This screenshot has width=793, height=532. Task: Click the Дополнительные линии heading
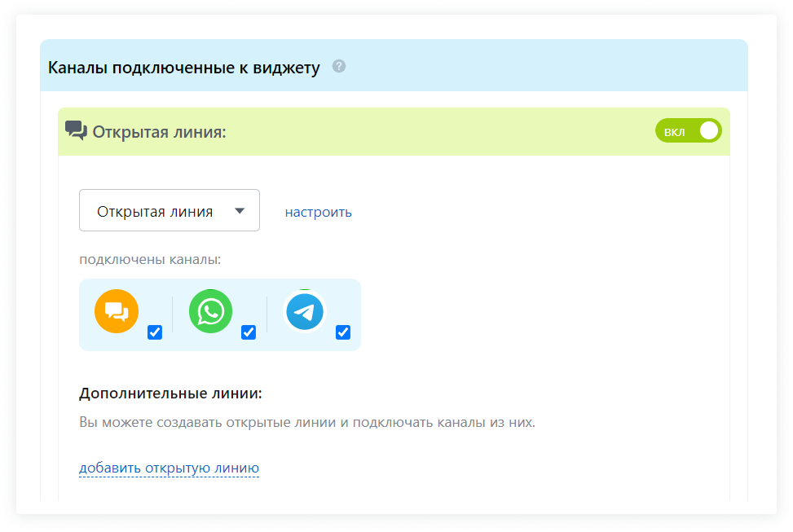click(x=170, y=394)
